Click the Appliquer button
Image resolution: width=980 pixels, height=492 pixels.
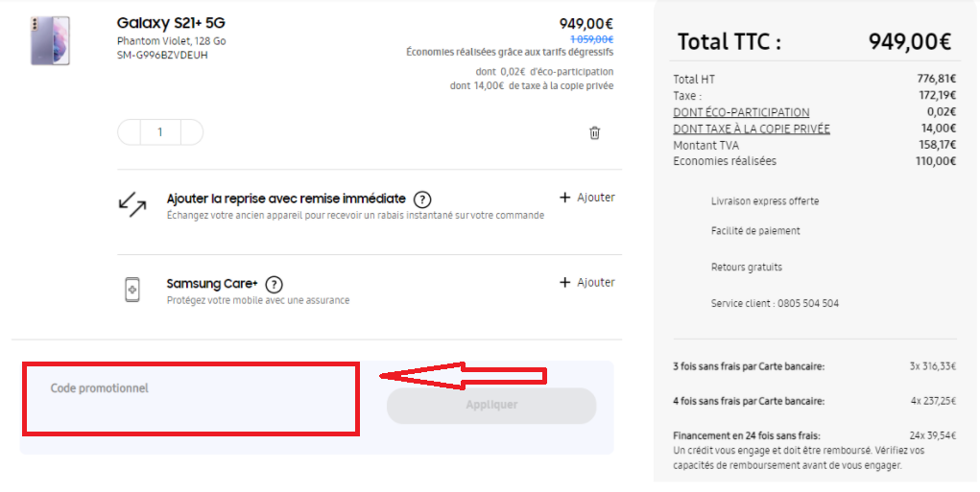(491, 406)
